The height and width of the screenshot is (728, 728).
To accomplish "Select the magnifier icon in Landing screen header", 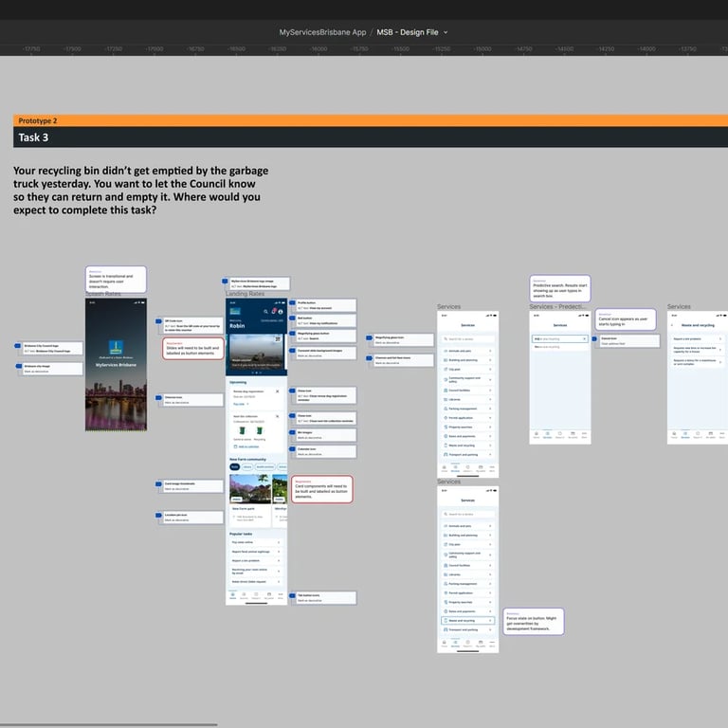I will click(265, 312).
